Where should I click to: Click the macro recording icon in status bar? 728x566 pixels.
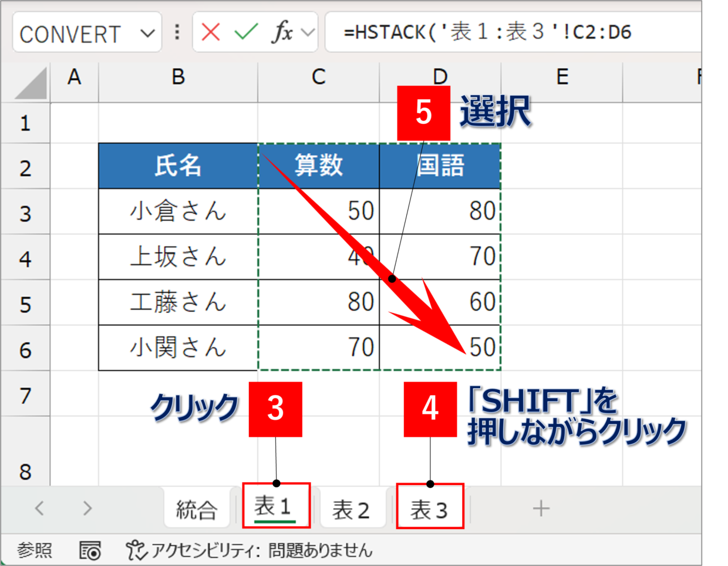click(90, 551)
